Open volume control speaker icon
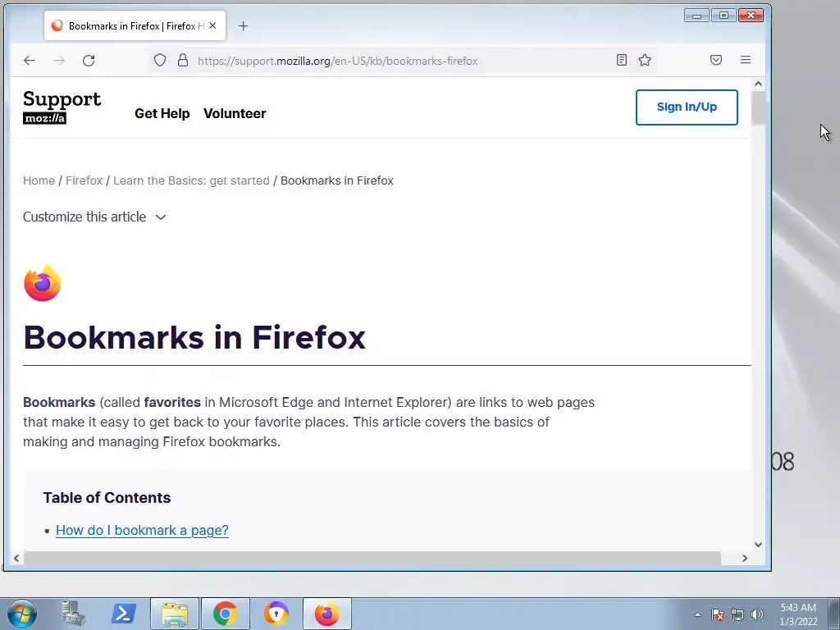Screen dimensions: 840x630 coord(757,614)
